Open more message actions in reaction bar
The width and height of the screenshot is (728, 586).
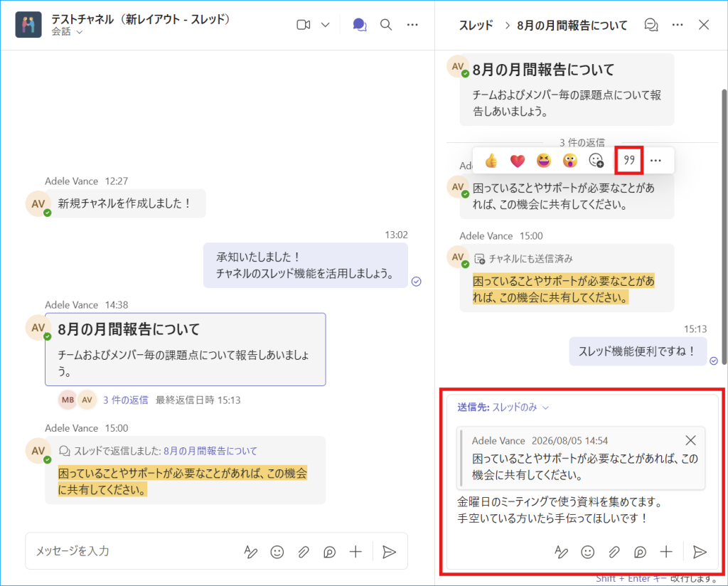pos(655,161)
